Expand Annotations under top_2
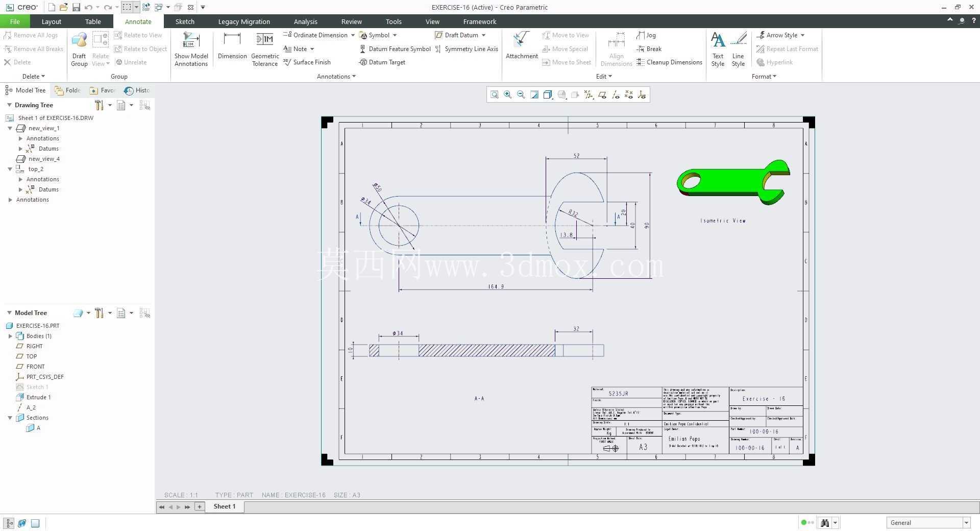The image size is (980, 531). (x=20, y=179)
